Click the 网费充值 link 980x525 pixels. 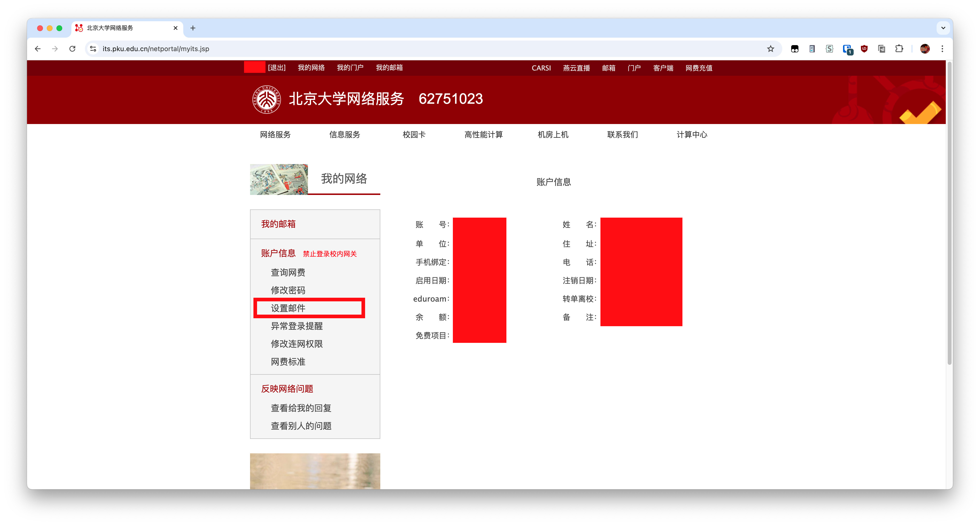[699, 68]
